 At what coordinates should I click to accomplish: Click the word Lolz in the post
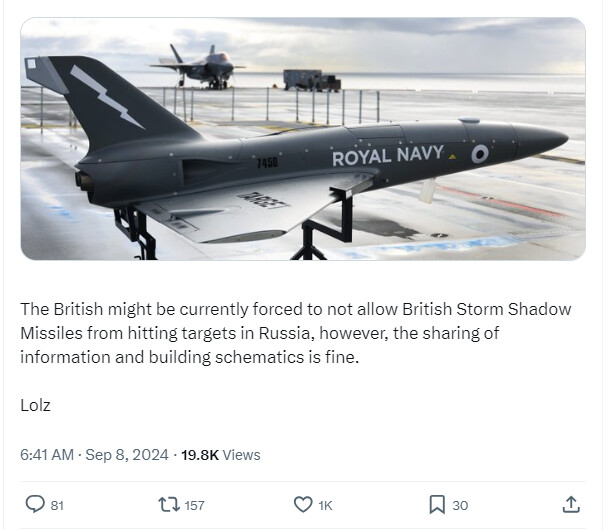[35, 405]
